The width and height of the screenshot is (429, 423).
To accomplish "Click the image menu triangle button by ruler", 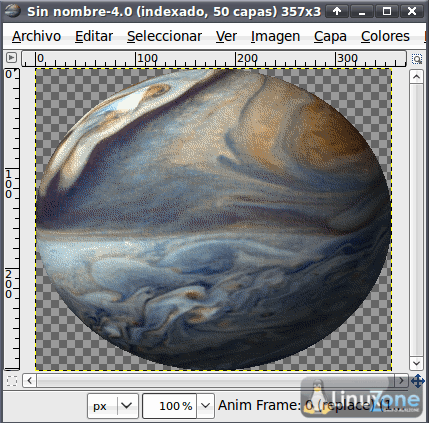I will [x=11, y=58].
